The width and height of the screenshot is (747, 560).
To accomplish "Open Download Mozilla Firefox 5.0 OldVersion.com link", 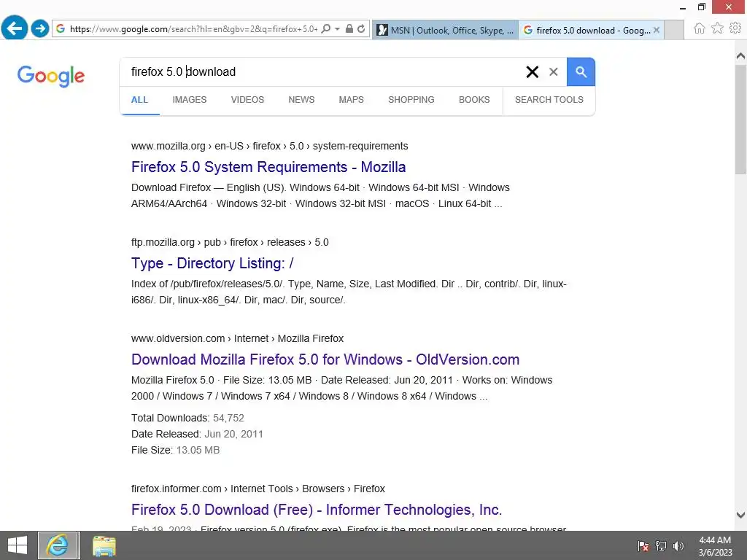I will coord(325,359).
